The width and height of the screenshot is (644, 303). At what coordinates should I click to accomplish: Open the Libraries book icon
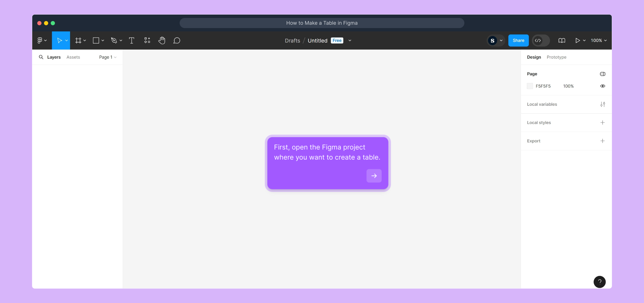pyautogui.click(x=562, y=40)
